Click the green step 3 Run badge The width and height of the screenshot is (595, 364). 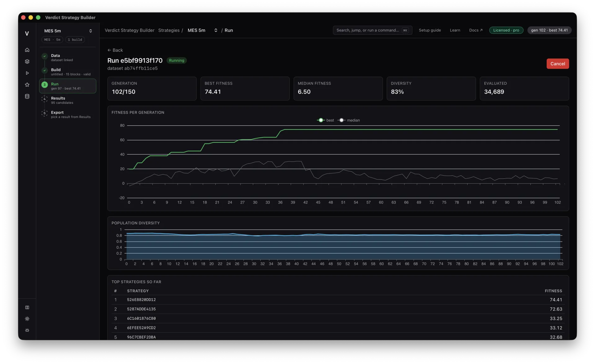pyautogui.click(x=45, y=85)
